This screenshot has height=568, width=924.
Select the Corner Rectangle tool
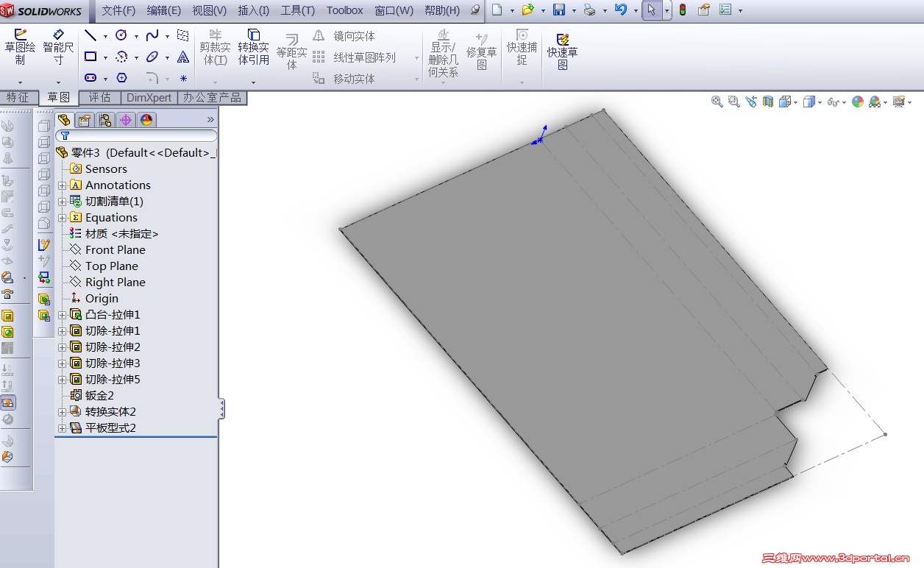tap(90, 57)
